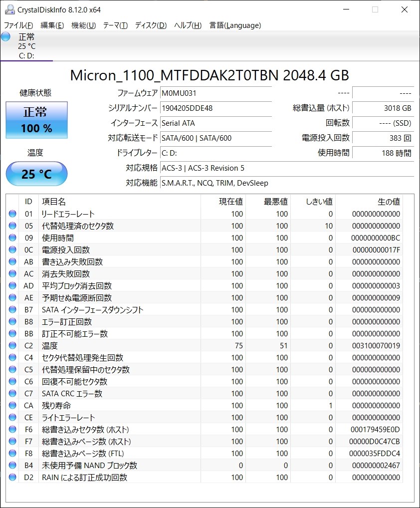The width and height of the screenshot is (420, 508).
Task: Open the 編集(E) menu
Action: 52,25
